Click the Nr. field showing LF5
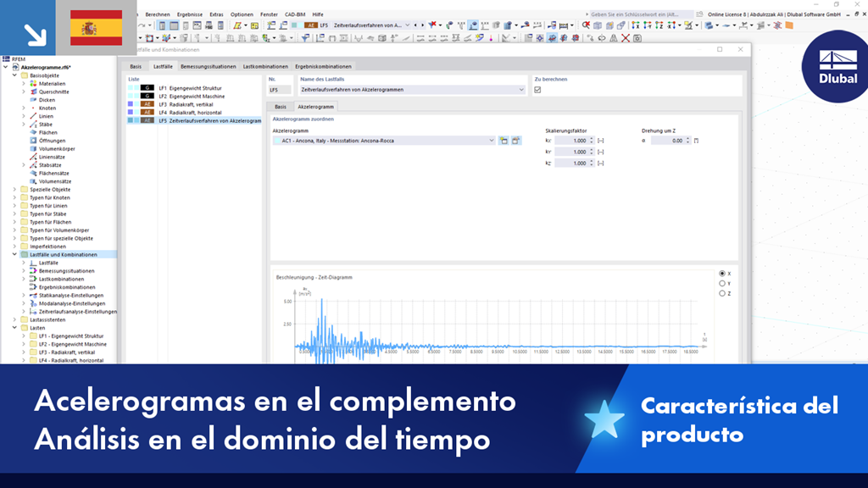The image size is (868, 488). [x=280, y=90]
